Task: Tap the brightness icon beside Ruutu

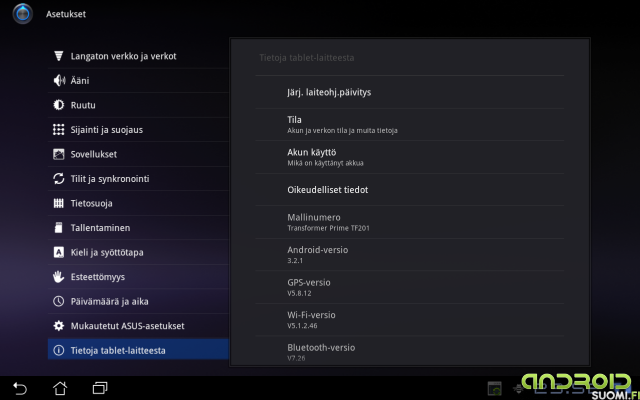Action: point(58,105)
